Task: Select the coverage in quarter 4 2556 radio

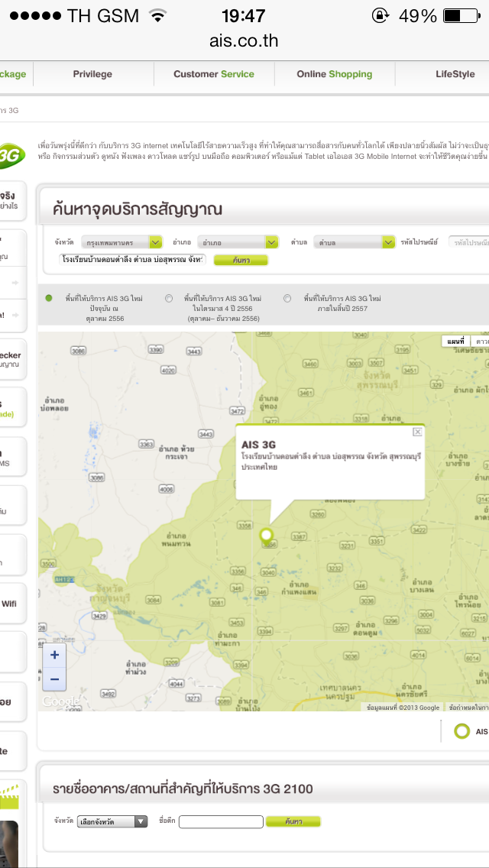Action: [169, 298]
